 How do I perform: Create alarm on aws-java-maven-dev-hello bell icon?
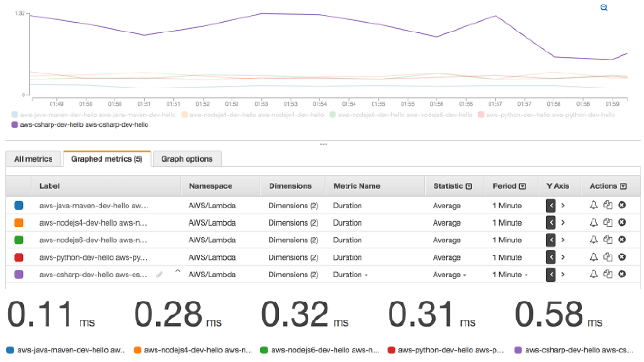(593, 205)
